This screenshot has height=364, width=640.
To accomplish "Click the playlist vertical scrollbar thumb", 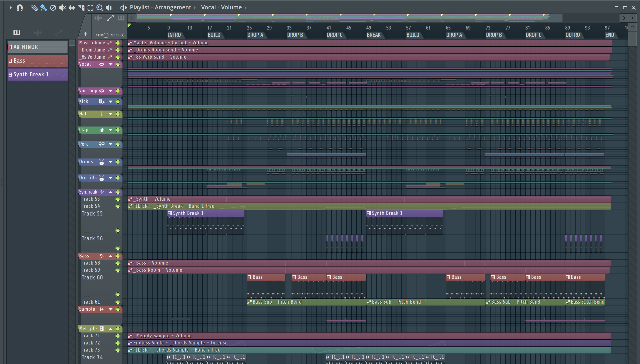I will tap(632, 39).
